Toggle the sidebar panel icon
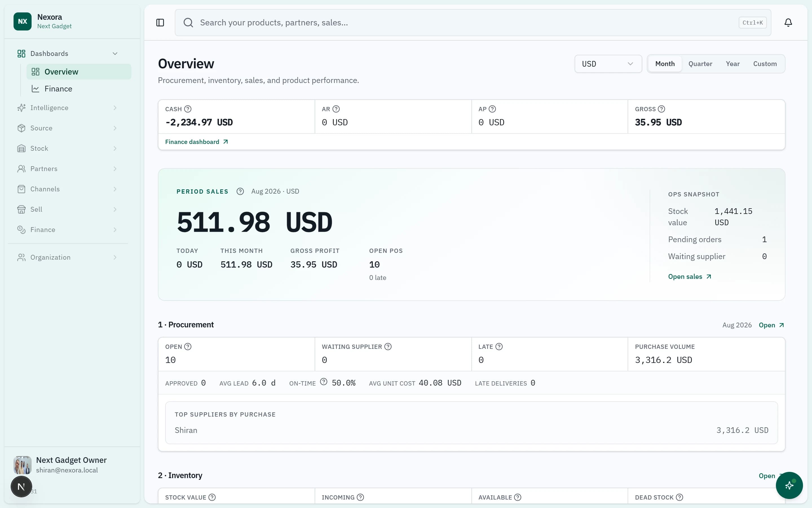The image size is (812, 508). coord(160,23)
